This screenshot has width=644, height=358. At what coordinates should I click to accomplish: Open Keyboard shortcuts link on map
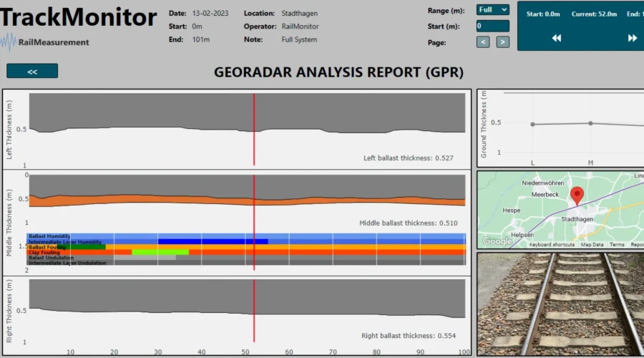[552, 245]
